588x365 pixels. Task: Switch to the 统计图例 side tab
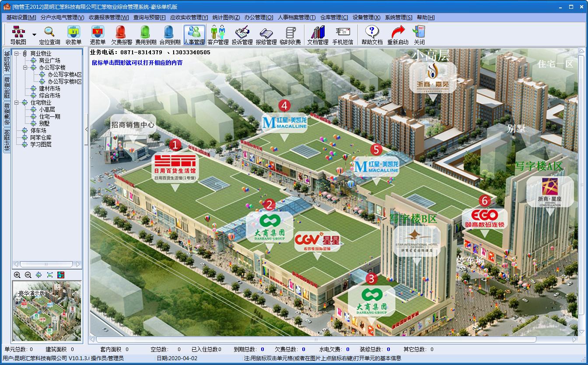pyautogui.click(x=7, y=140)
